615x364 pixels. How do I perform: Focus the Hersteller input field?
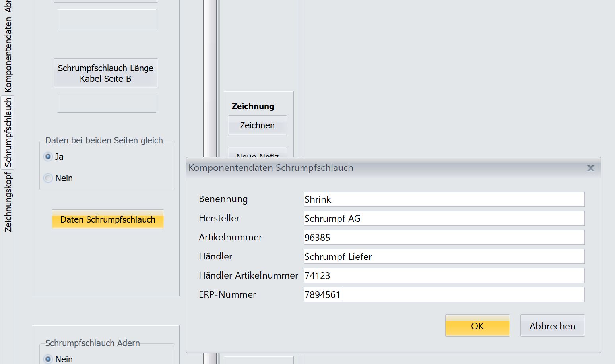pos(444,218)
